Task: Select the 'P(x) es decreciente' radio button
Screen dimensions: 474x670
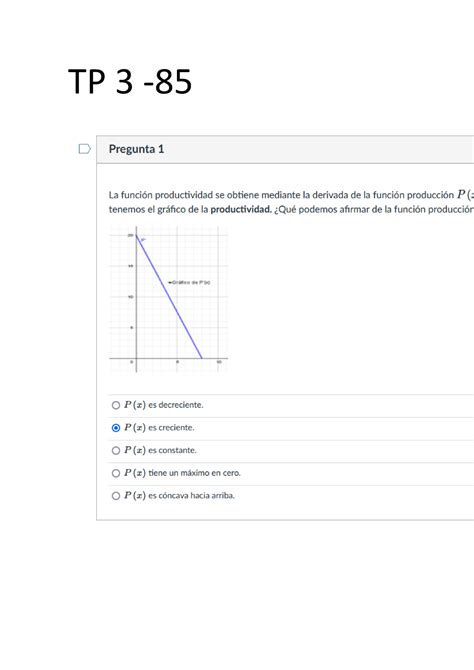Action: pos(116,405)
